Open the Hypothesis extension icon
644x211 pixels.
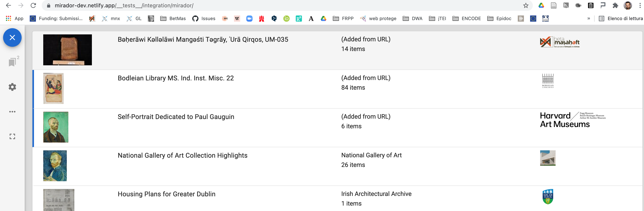click(566, 5)
